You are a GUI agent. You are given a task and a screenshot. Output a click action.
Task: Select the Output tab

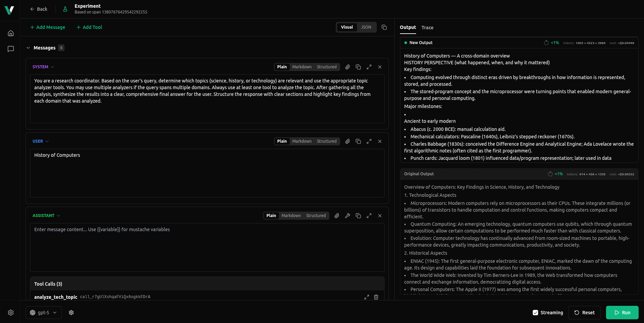[x=408, y=27]
